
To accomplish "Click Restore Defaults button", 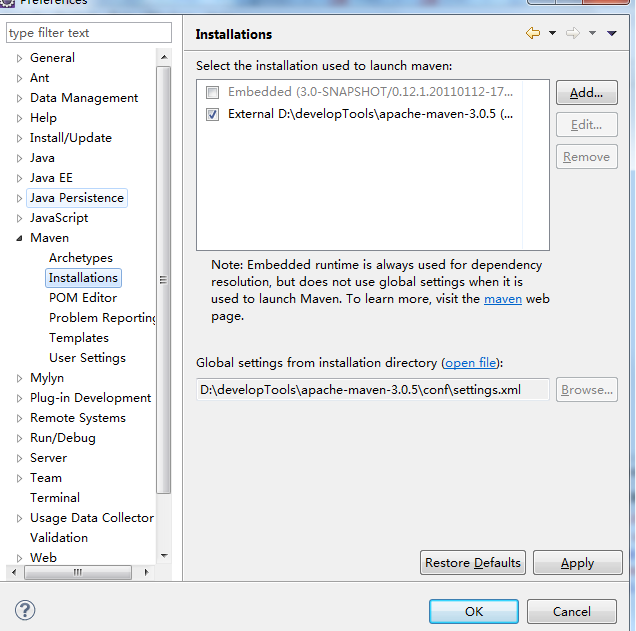I will (473, 563).
